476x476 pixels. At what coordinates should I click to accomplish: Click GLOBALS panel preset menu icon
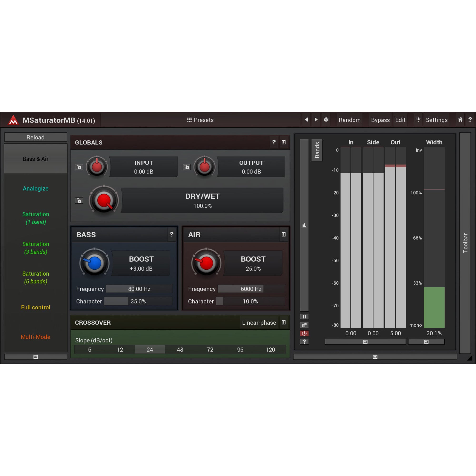(x=284, y=142)
